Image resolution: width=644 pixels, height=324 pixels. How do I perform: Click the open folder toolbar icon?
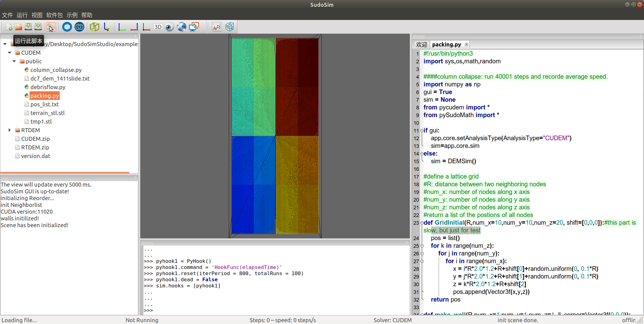click(18, 27)
